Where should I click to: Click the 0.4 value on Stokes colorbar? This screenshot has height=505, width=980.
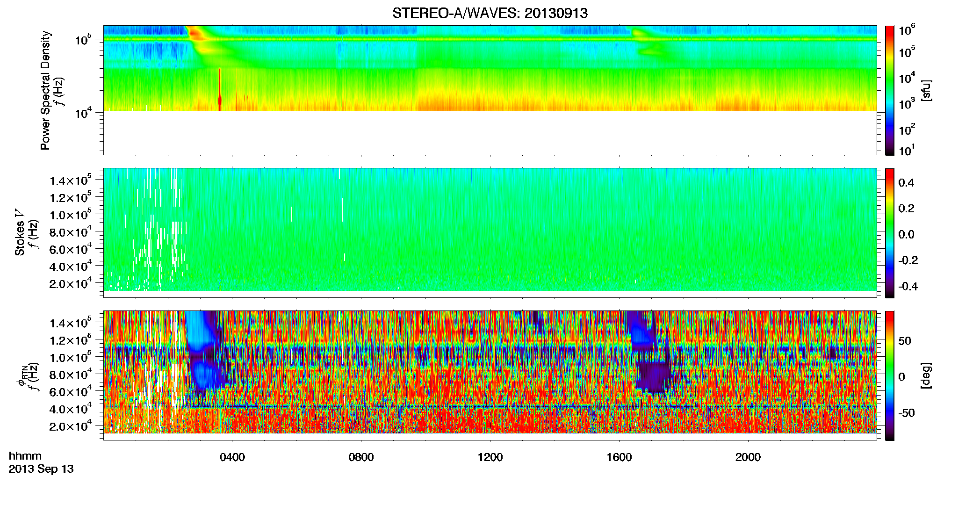coord(906,183)
